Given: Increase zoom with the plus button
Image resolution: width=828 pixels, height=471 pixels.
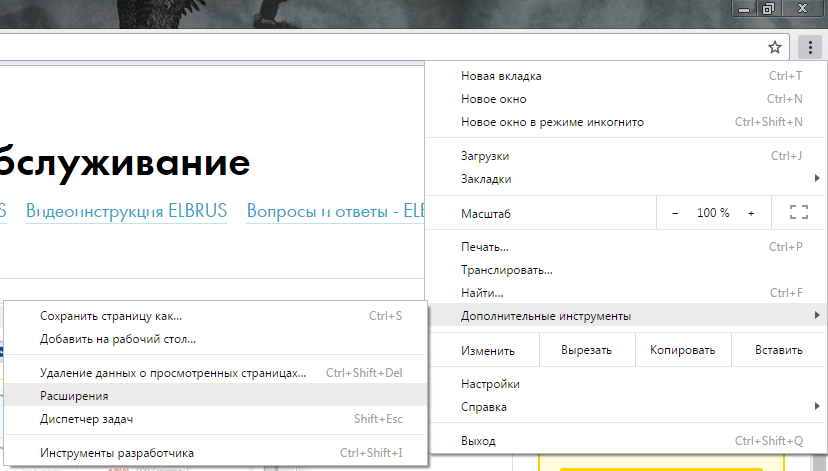Looking at the screenshot, I should pyautogui.click(x=751, y=213).
